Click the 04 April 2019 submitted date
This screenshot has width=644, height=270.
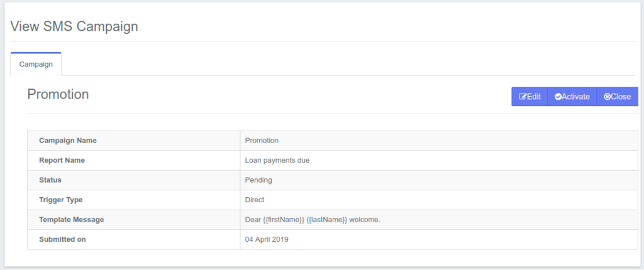pyautogui.click(x=268, y=239)
